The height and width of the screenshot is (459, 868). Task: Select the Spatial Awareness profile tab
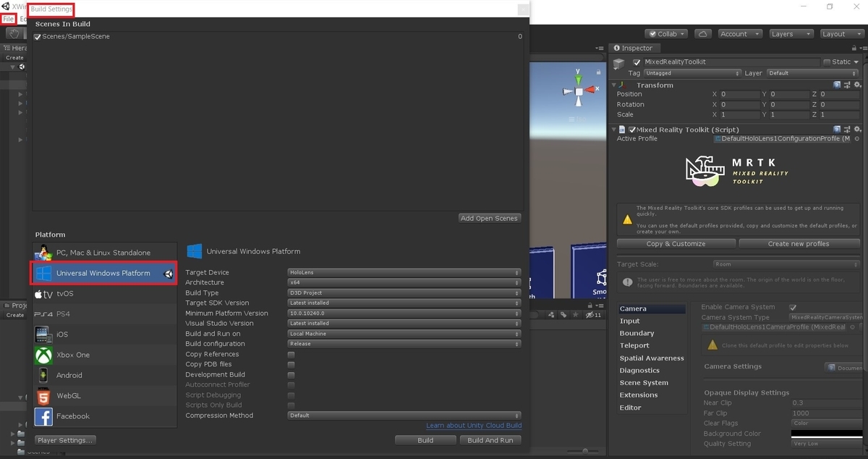pyautogui.click(x=651, y=358)
